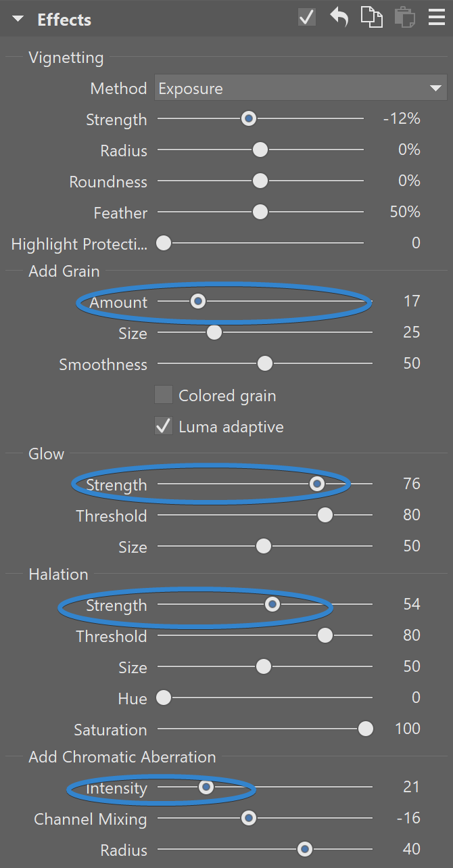Toggle the Effects panel enable checkbox
Image resolution: width=453 pixels, height=868 pixels.
tap(307, 18)
